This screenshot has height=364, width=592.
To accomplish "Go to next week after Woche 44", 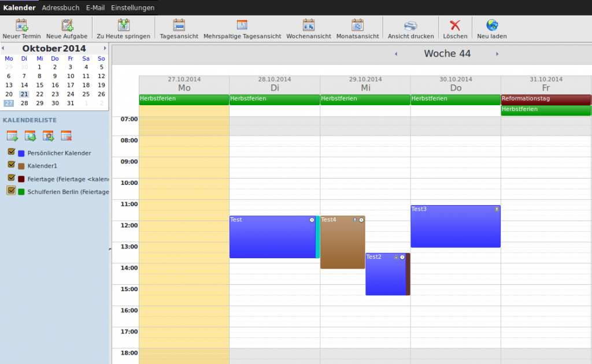I will 497,54.
